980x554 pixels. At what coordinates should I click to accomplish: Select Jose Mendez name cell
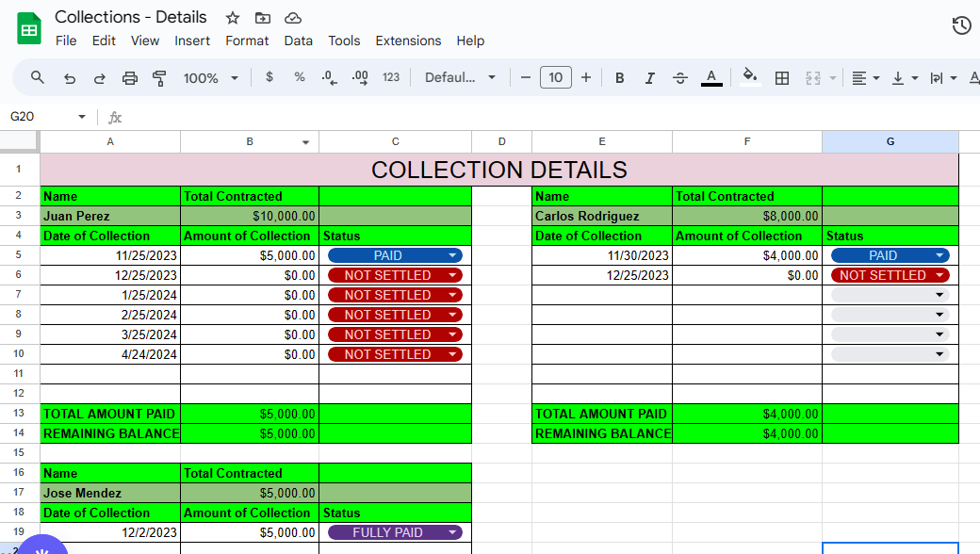click(110, 493)
